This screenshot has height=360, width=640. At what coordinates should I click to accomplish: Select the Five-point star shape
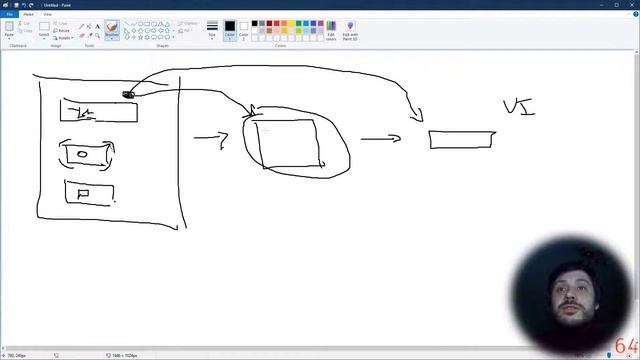point(140,37)
